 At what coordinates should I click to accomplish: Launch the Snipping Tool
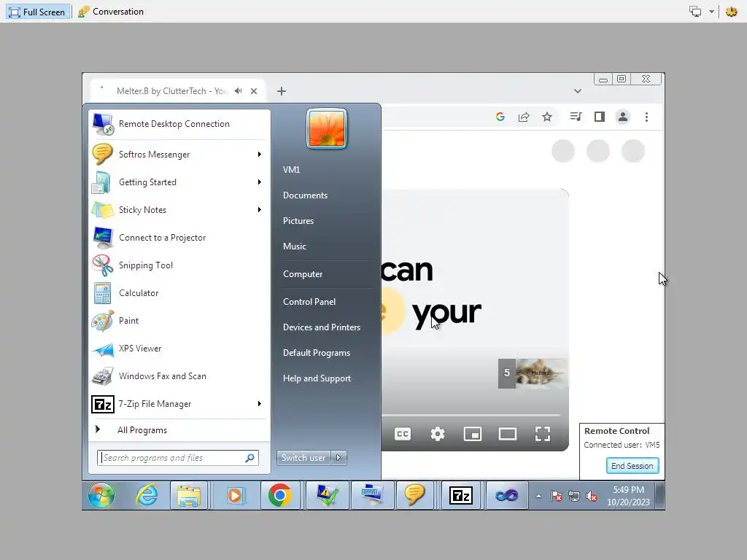tap(179, 265)
